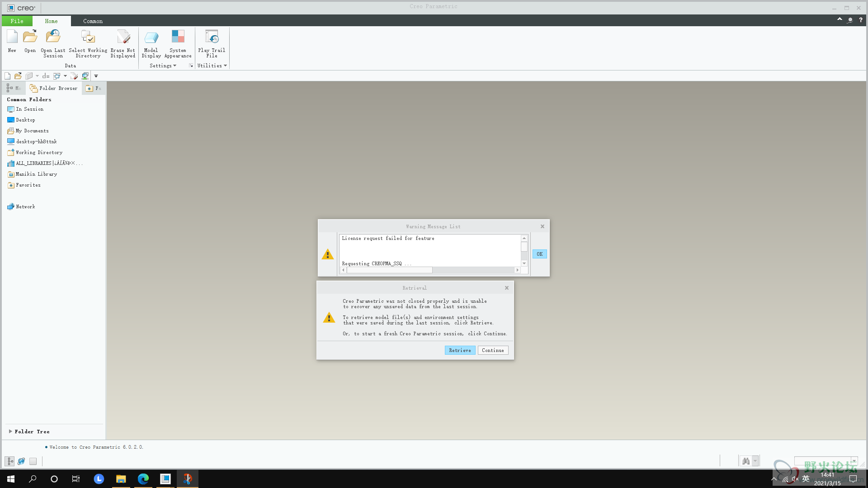Open the Open file icon
The height and width of the screenshot is (488, 868).
pos(30,42)
